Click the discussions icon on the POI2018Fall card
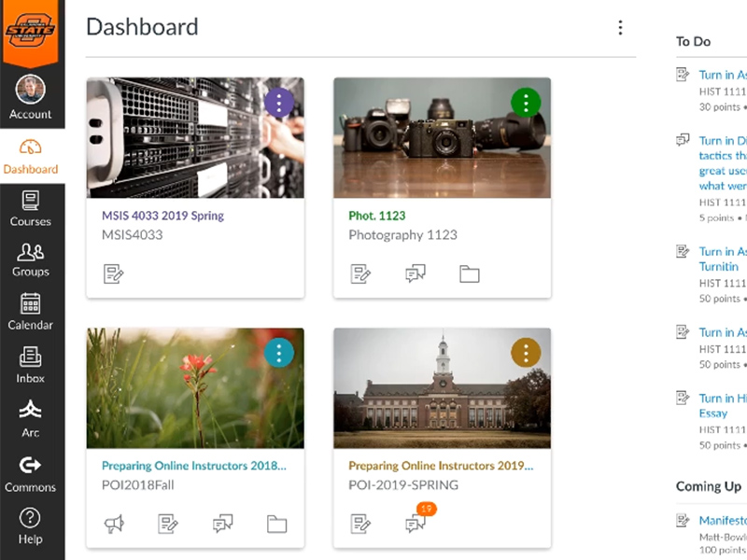 tap(222, 524)
